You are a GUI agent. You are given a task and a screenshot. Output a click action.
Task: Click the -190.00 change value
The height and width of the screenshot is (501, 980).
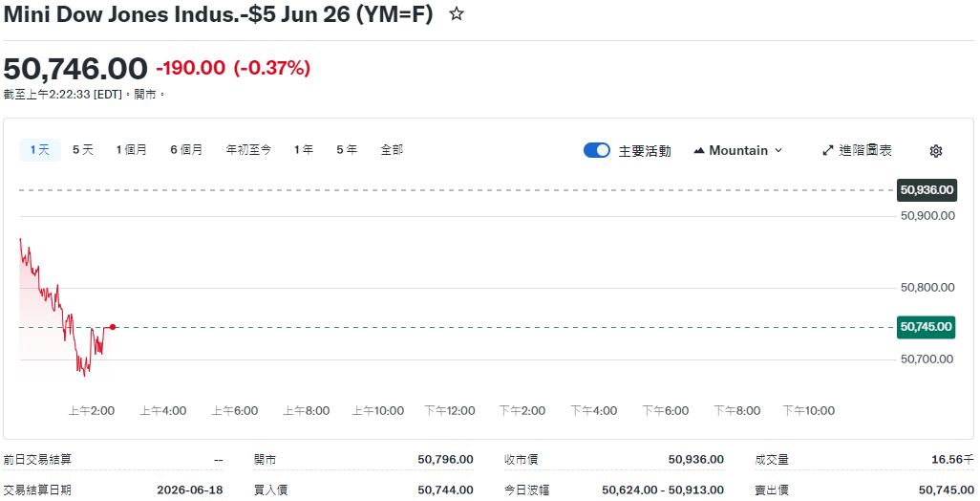[x=191, y=68]
